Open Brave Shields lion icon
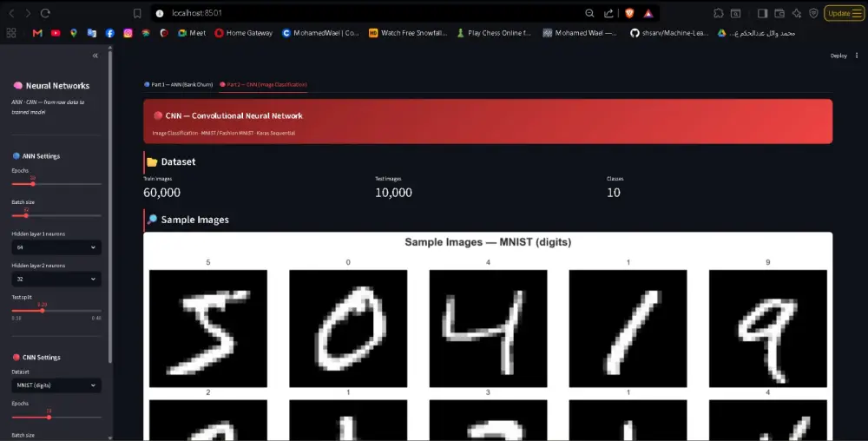868x441 pixels. coord(629,13)
